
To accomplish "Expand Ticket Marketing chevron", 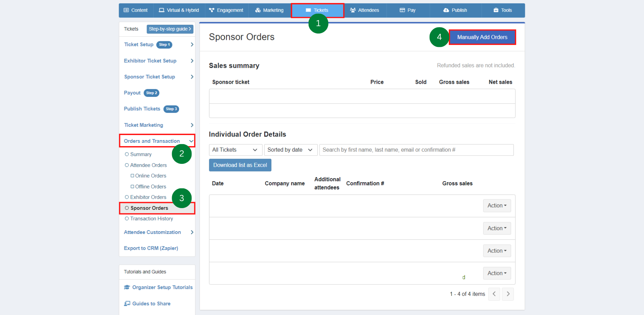I will tap(192, 125).
